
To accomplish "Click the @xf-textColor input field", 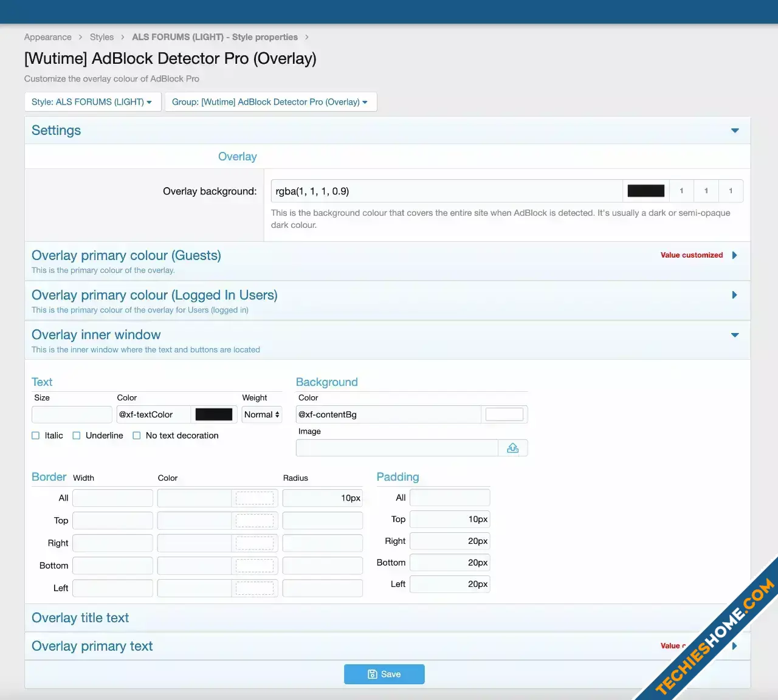I will click(x=154, y=414).
